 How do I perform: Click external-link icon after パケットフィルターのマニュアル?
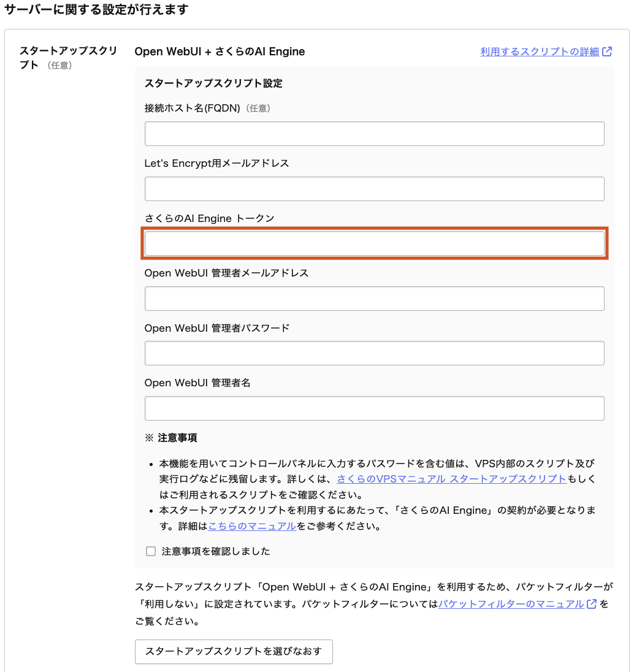[592, 604]
